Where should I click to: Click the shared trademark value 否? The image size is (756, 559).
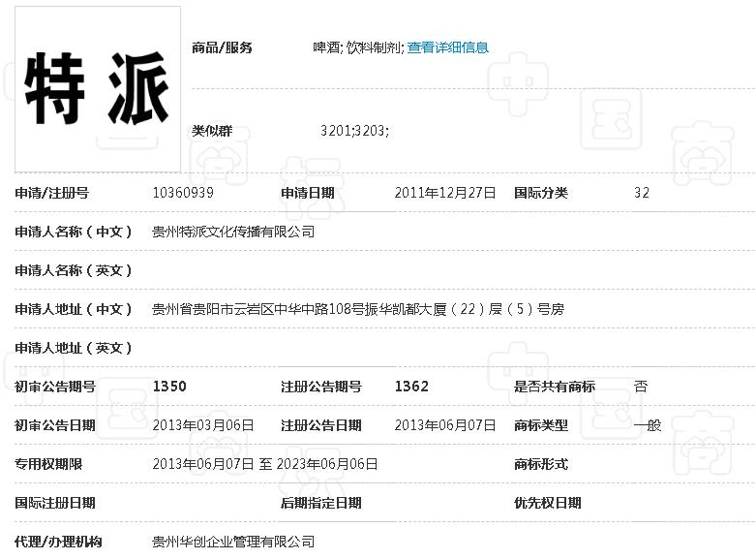pyautogui.click(x=640, y=387)
